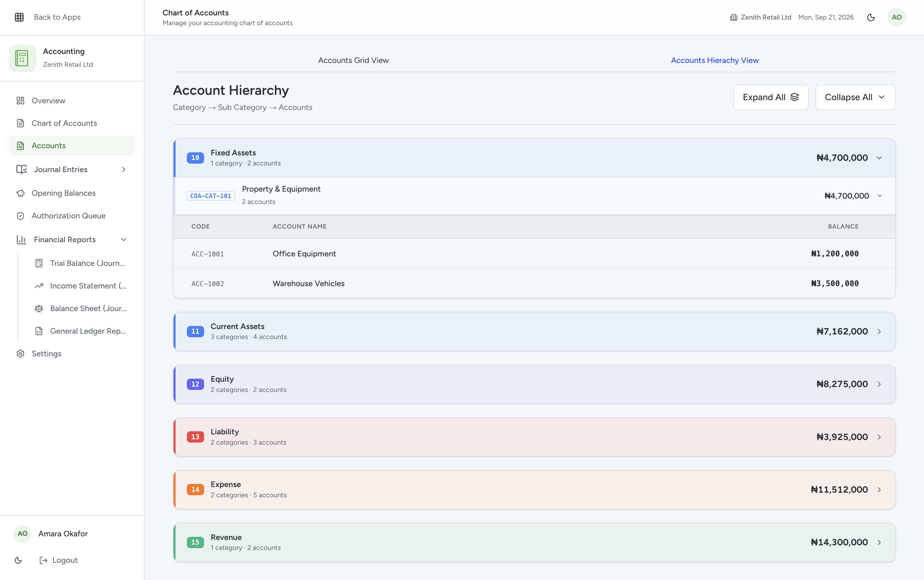Click the Opening Balances piggy bank icon
The height and width of the screenshot is (580, 924).
tap(20, 193)
